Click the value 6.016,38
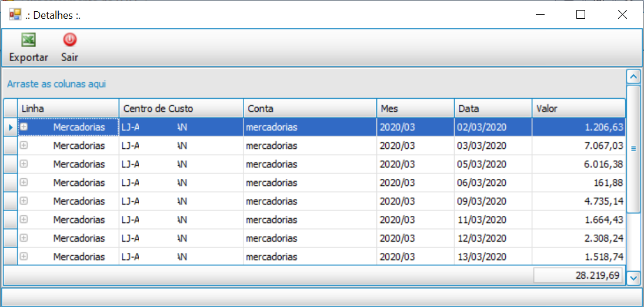The image size is (644, 307). (x=603, y=165)
